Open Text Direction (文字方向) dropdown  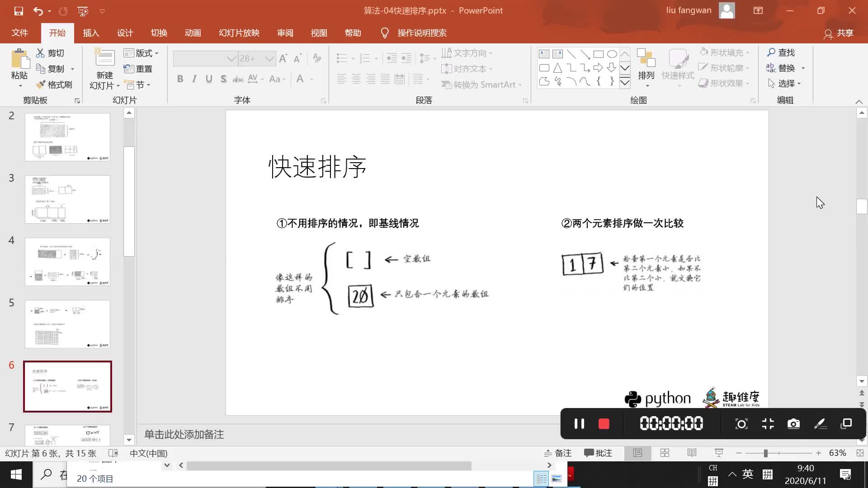pos(467,53)
